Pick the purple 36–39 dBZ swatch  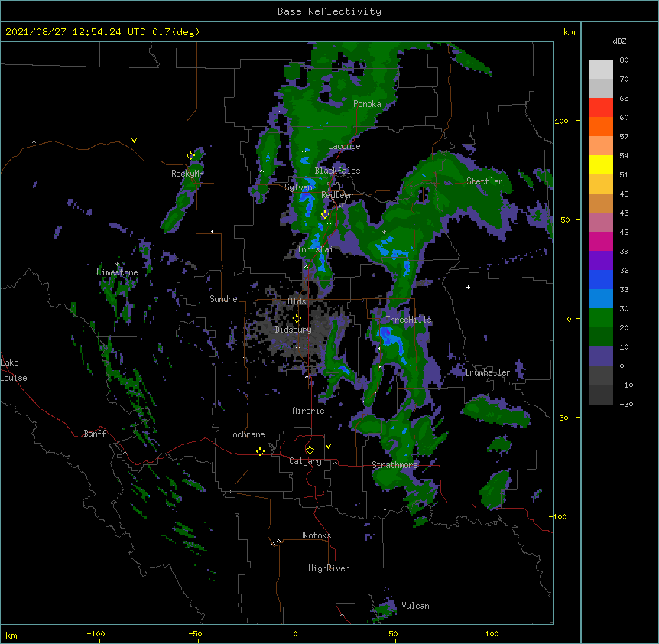point(601,260)
